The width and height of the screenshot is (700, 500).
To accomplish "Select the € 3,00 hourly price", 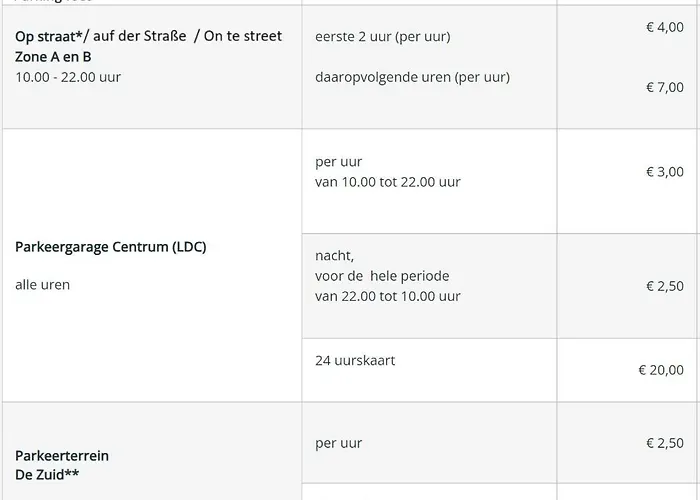I will coord(664,172).
